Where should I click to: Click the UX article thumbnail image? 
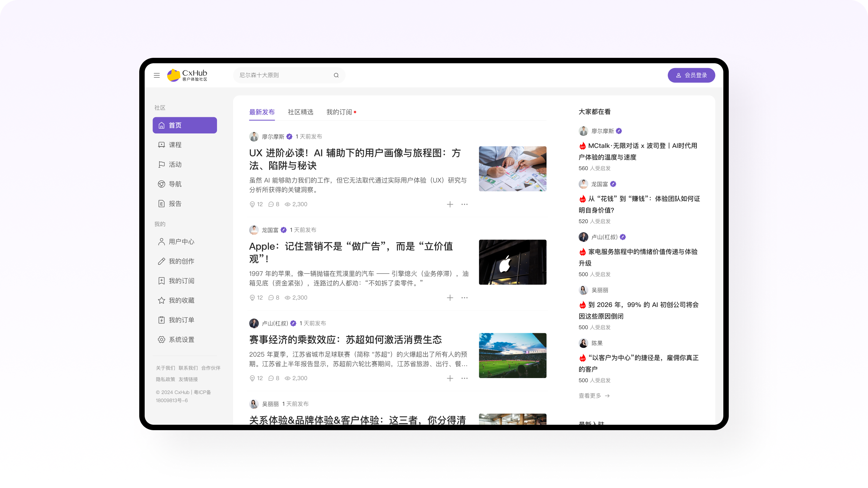(x=512, y=169)
